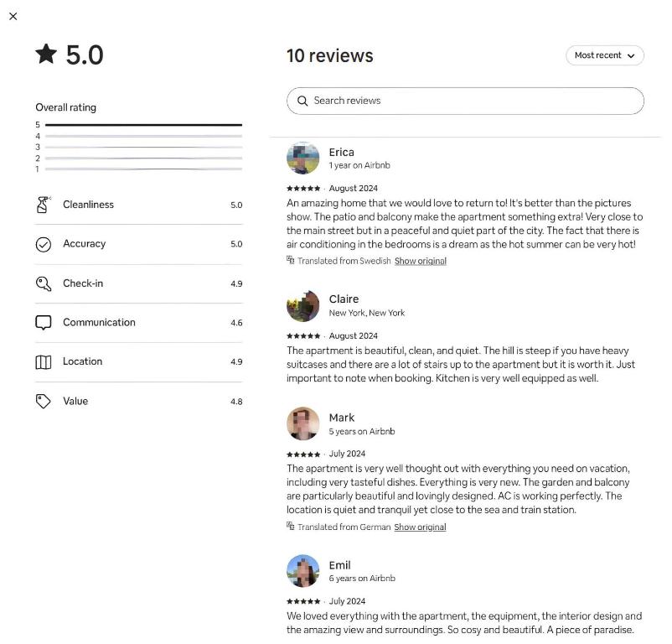Click the Value price tag icon
The image size is (672, 644).
point(44,402)
